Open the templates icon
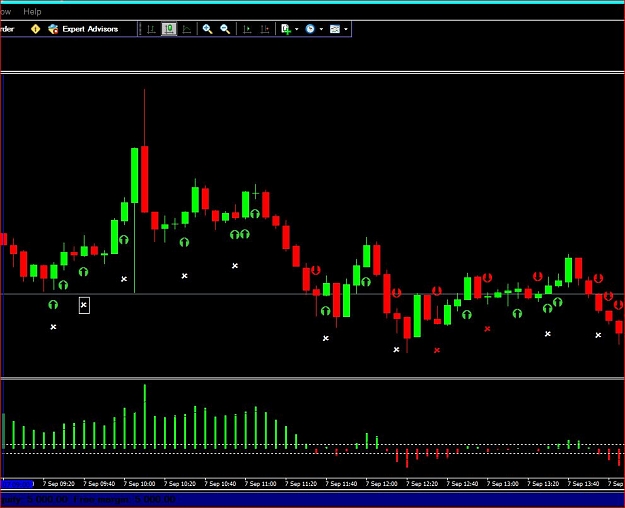Image resolution: width=625 pixels, height=508 pixels. point(335,29)
